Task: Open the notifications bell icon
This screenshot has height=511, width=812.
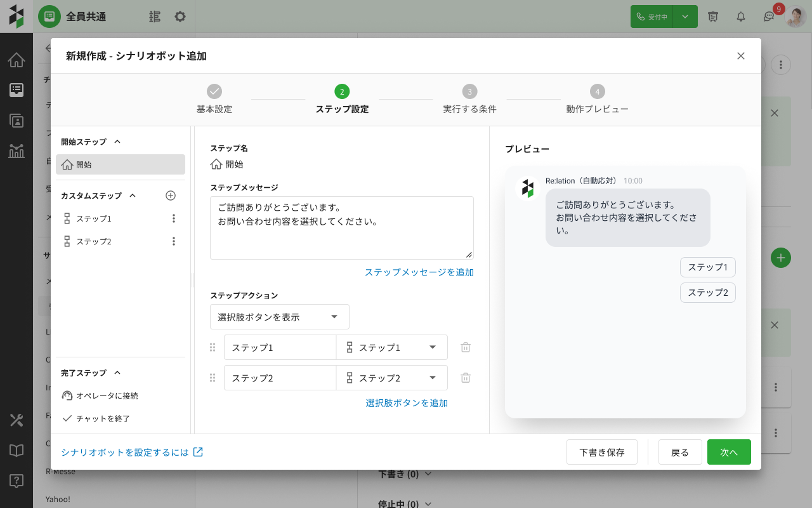Action: click(741, 17)
